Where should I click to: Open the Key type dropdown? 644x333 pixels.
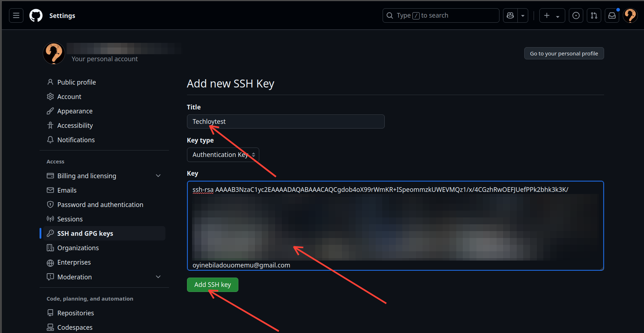pos(223,155)
